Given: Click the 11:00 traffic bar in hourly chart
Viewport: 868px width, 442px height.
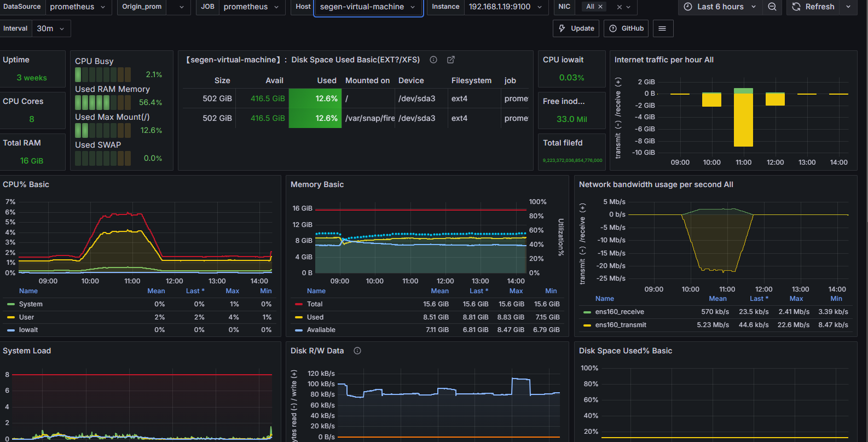Looking at the screenshot, I should (x=743, y=117).
